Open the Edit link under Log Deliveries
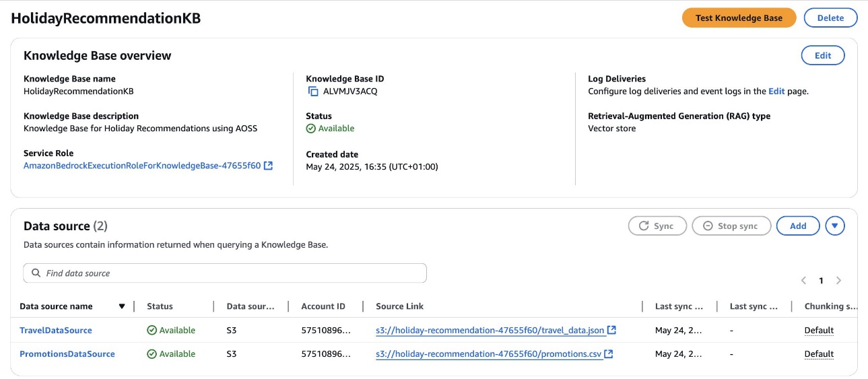The image size is (868, 379). coord(776,92)
